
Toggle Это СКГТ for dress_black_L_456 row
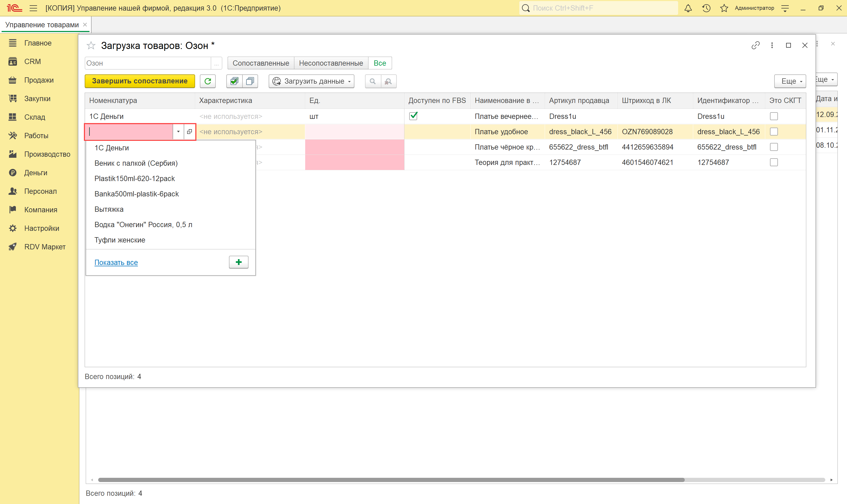pos(774,132)
